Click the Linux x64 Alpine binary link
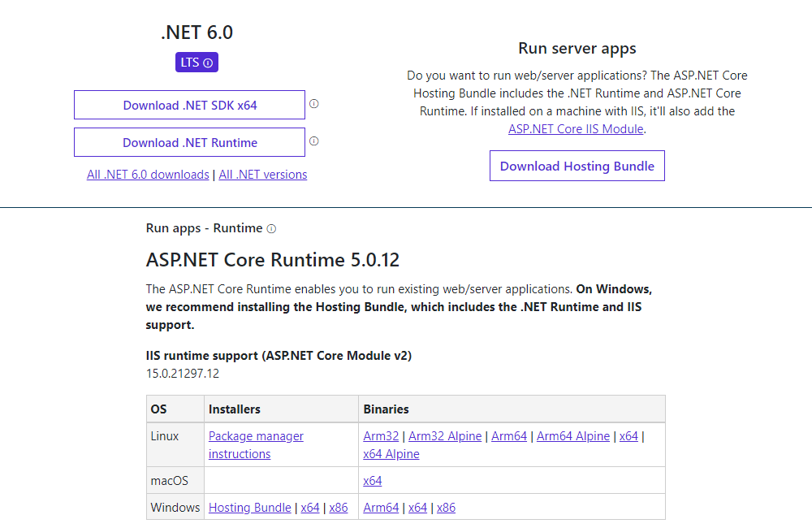 391,454
